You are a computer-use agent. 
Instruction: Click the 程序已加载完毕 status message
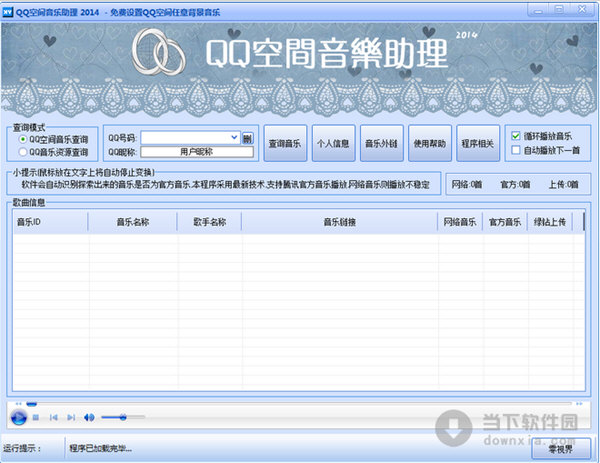(x=101, y=448)
